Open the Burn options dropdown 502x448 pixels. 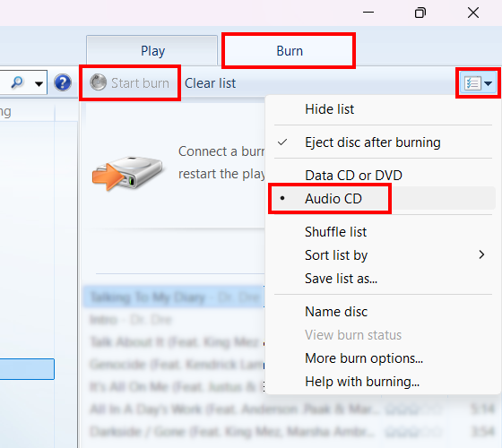(478, 83)
